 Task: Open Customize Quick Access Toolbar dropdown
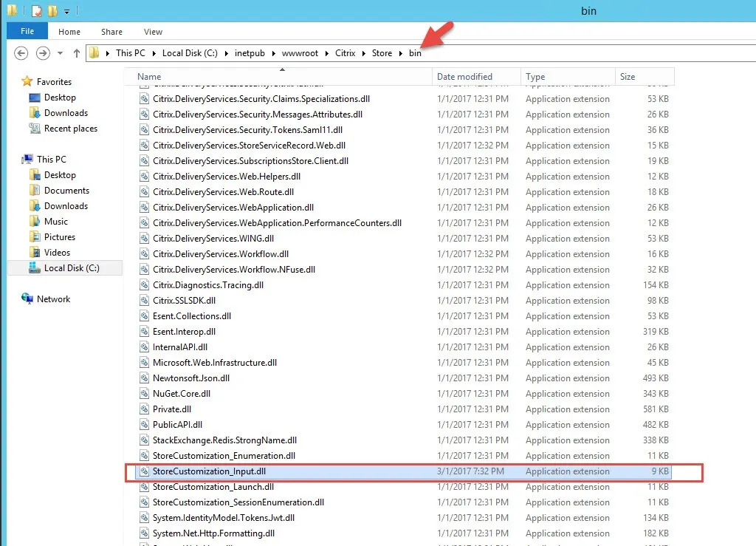click(x=67, y=12)
